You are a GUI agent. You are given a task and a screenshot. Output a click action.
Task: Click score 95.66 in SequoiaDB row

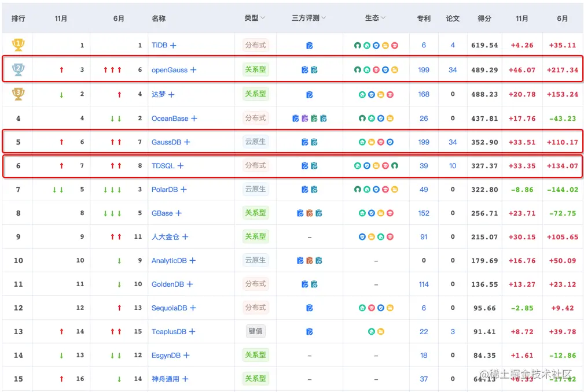[484, 308]
